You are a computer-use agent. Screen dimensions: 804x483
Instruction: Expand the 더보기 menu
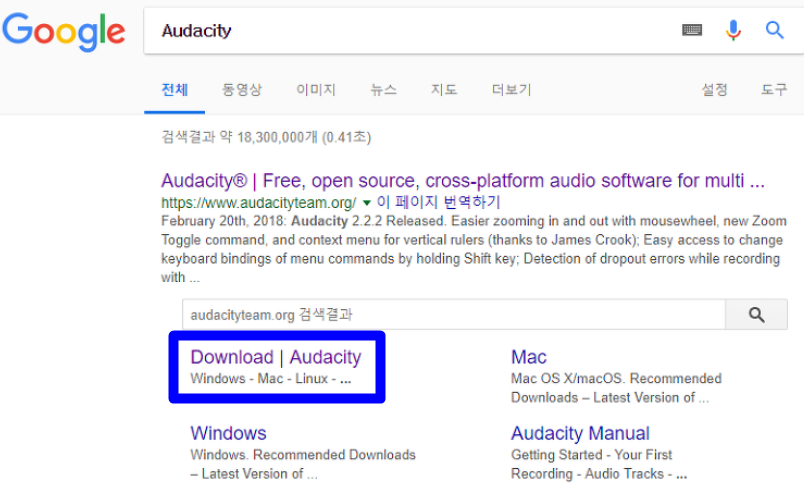[x=511, y=90]
